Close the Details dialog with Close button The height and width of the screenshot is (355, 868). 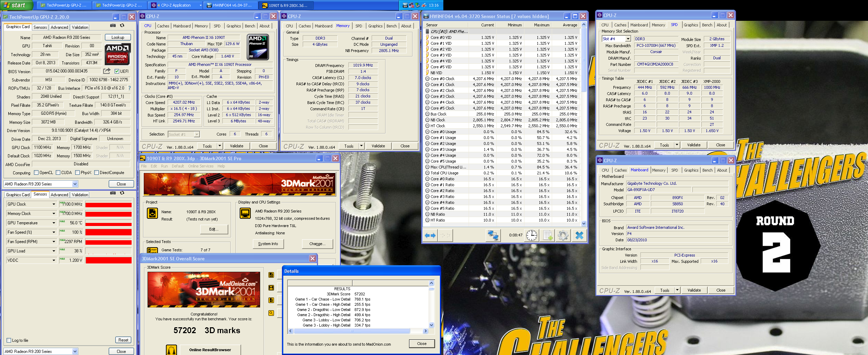422,344
